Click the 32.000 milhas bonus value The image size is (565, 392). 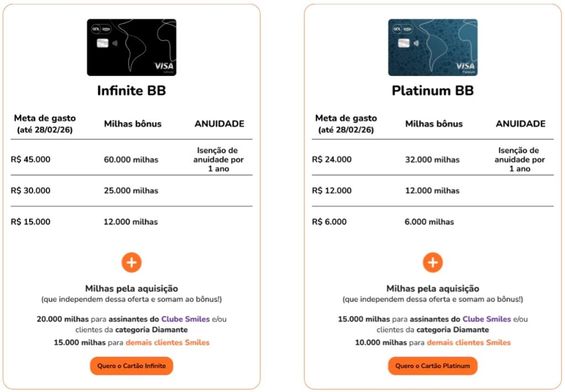pos(432,160)
